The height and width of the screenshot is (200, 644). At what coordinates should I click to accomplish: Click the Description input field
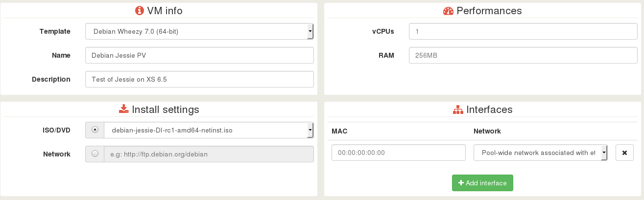pos(199,79)
